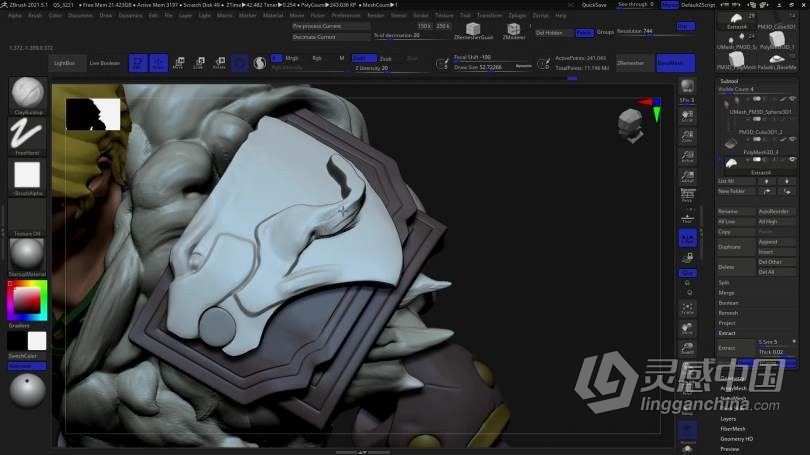
Task: Select the Move gizmo mode
Action: [179, 63]
